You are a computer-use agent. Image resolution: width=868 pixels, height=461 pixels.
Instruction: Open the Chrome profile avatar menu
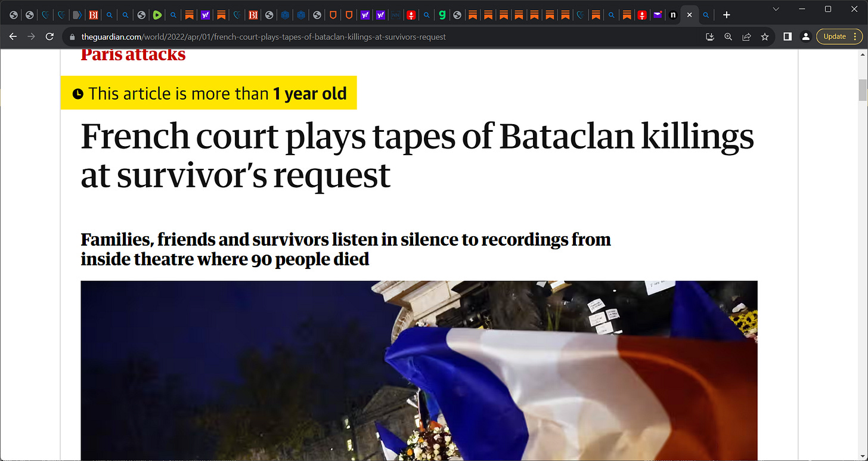(x=805, y=36)
